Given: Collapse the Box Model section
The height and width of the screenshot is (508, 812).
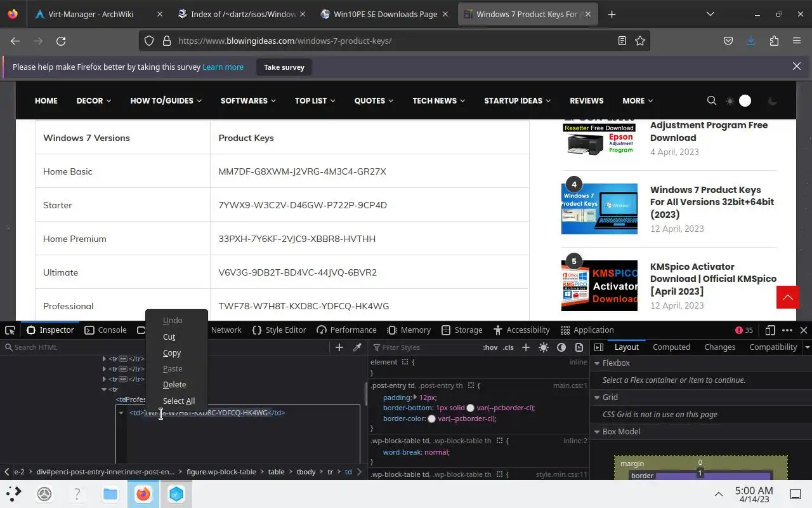Looking at the screenshot, I should click(596, 432).
